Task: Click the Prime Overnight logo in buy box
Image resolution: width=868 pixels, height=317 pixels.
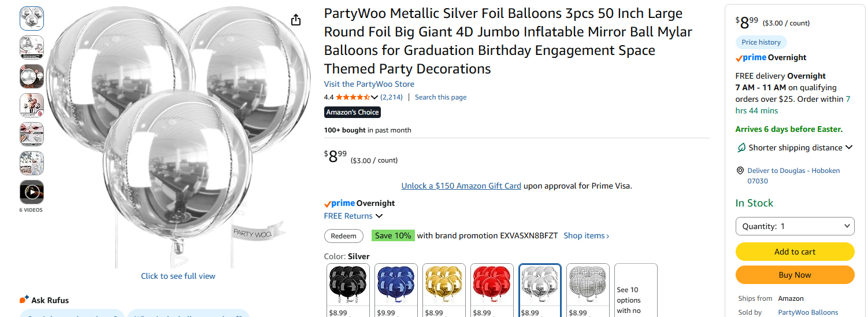Action: tap(751, 58)
